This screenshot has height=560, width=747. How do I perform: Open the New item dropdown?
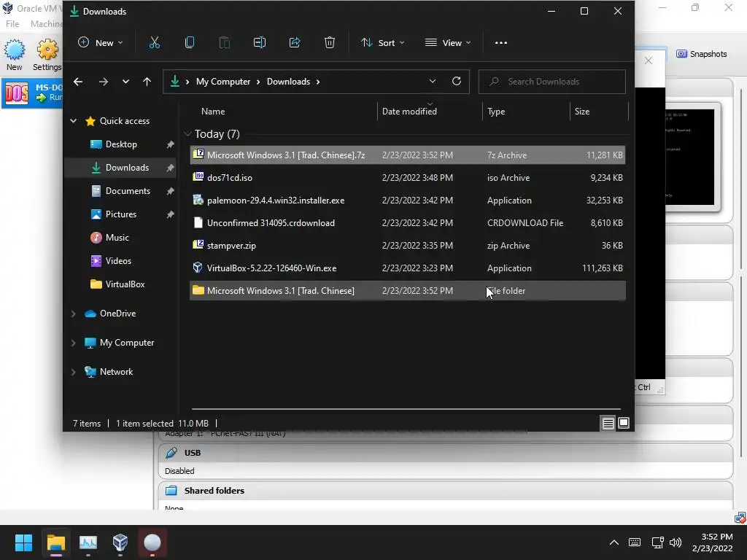(101, 43)
